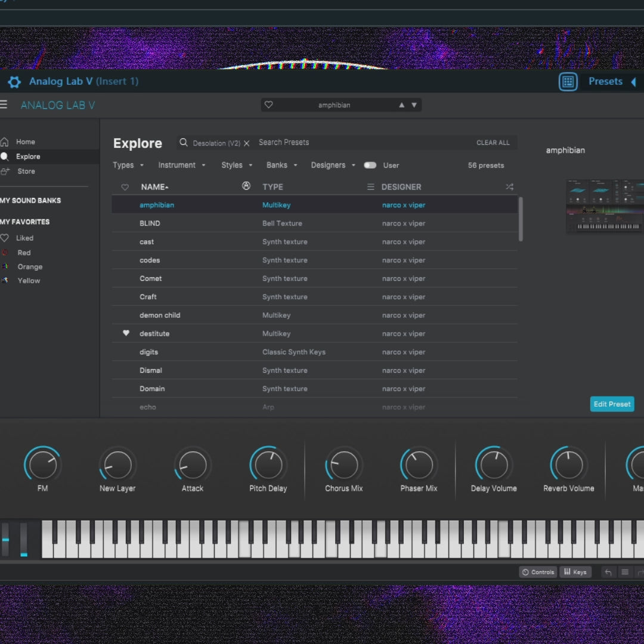Open the Instrument filter dropdown
The height and width of the screenshot is (644, 644).
(x=181, y=165)
